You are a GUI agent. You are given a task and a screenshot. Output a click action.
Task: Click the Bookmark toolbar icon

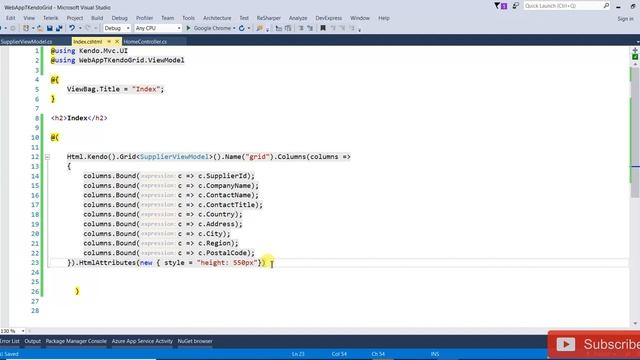tap(323, 28)
